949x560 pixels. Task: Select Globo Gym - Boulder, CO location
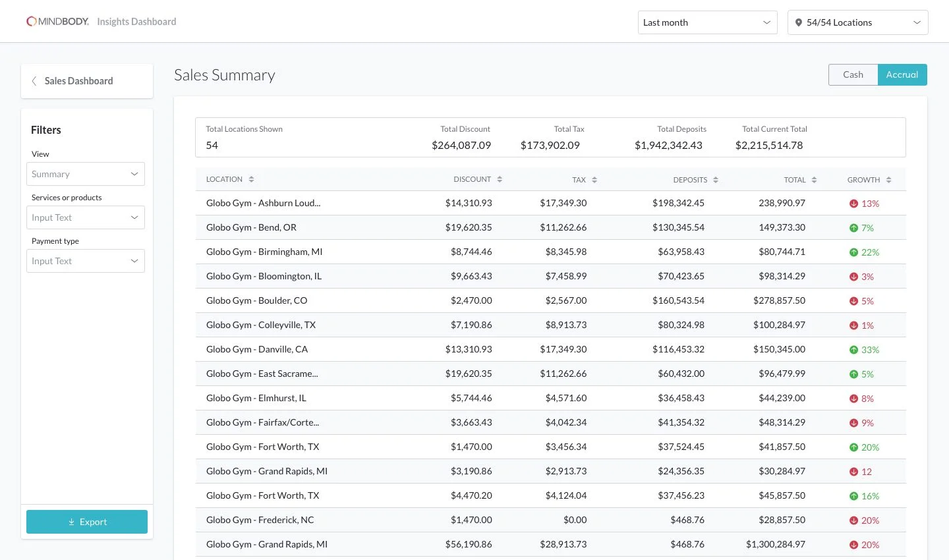click(x=256, y=300)
